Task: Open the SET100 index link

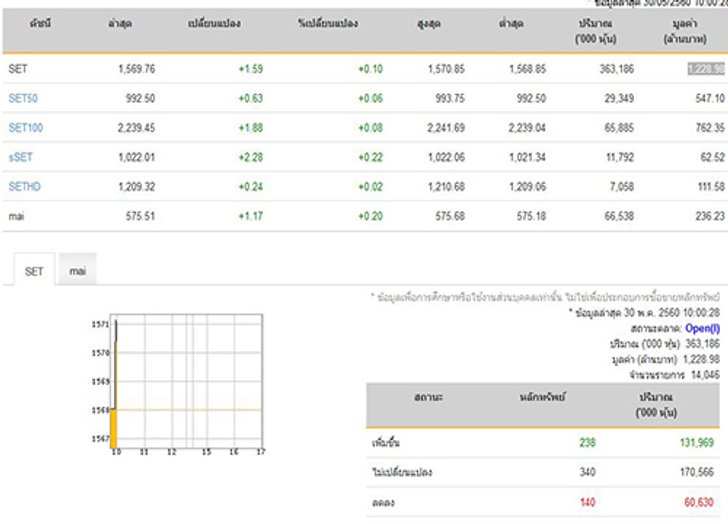Action: [x=26, y=128]
